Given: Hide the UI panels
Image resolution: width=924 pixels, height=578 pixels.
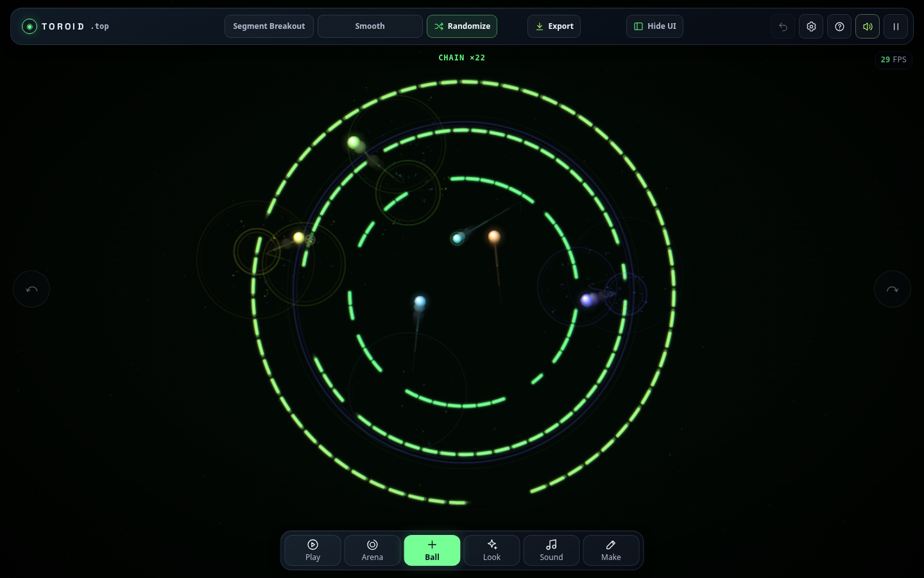Looking at the screenshot, I should click(x=654, y=26).
